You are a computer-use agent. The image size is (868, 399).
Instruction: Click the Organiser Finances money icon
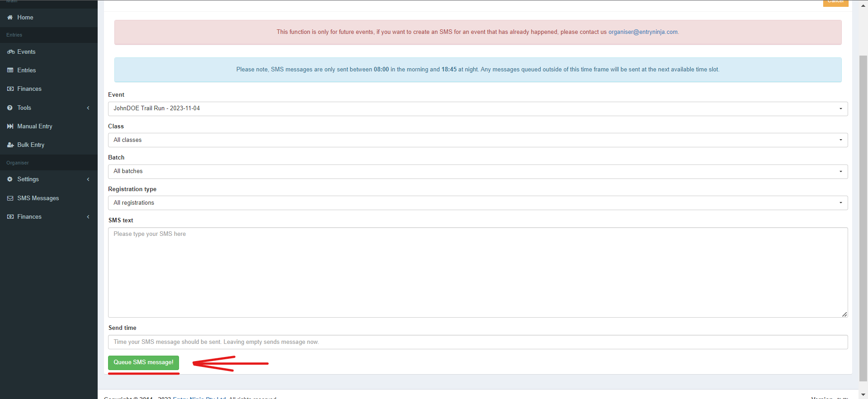click(x=10, y=216)
